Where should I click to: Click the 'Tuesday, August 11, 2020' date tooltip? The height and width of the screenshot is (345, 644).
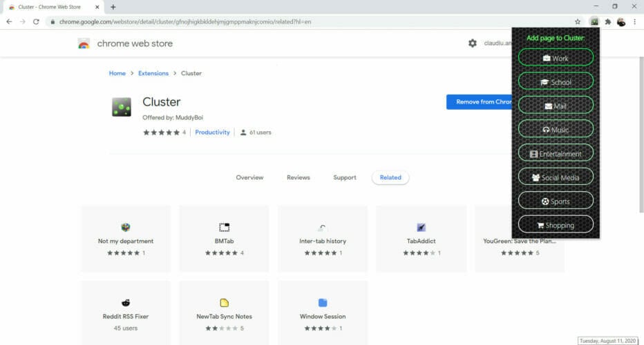point(608,341)
